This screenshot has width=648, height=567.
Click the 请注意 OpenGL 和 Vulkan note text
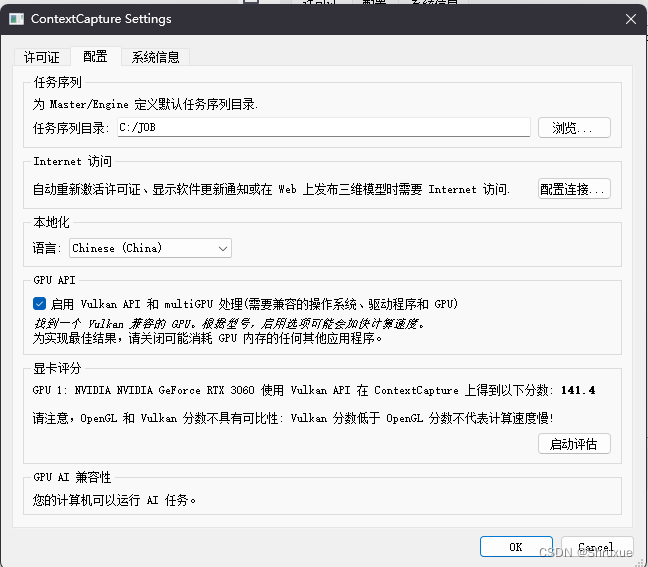tap(293, 418)
